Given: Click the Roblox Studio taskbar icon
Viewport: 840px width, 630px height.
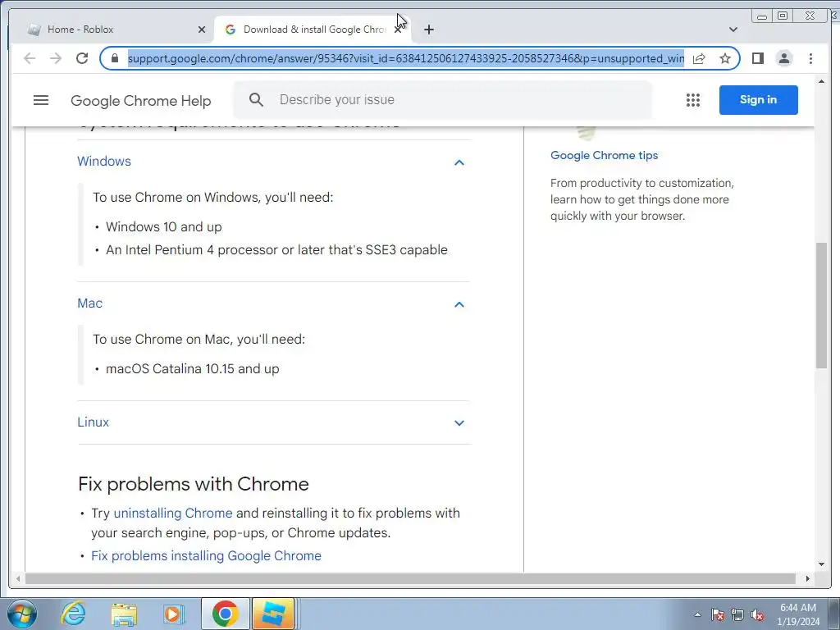Looking at the screenshot, I should (274, 614).
